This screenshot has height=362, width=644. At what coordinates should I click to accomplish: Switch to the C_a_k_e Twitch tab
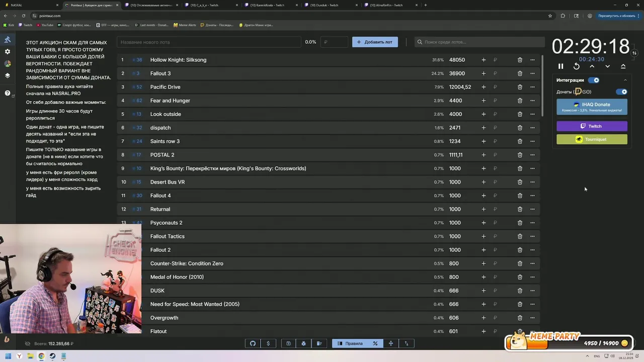click(210, 5)
